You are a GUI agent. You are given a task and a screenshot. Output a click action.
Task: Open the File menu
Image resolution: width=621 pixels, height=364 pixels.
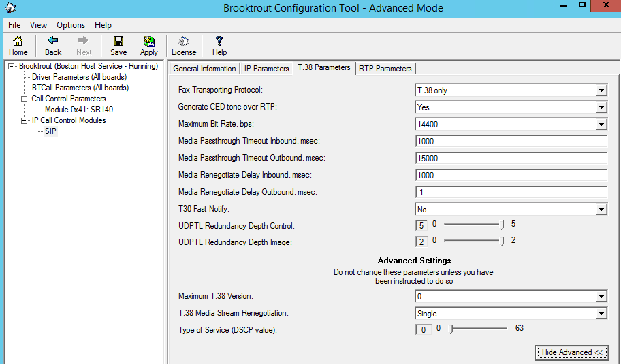click(x=14, y=25)
